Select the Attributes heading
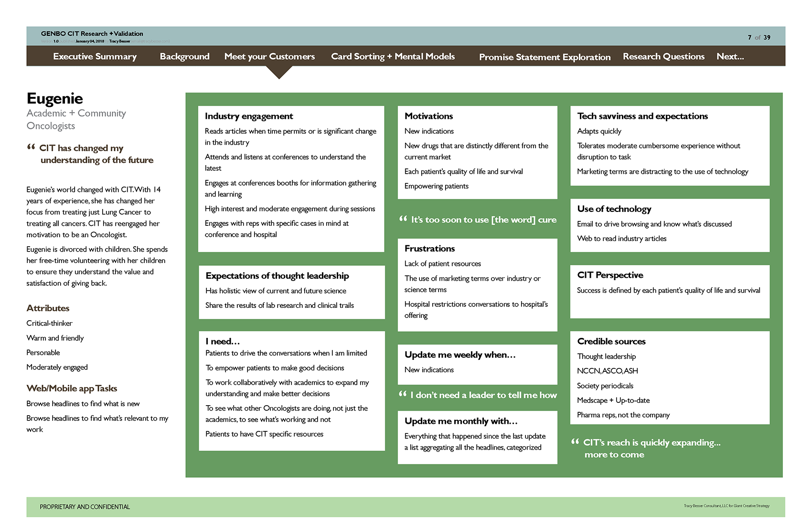This screenshot has height=525, width=812. [x=48, y=308]
